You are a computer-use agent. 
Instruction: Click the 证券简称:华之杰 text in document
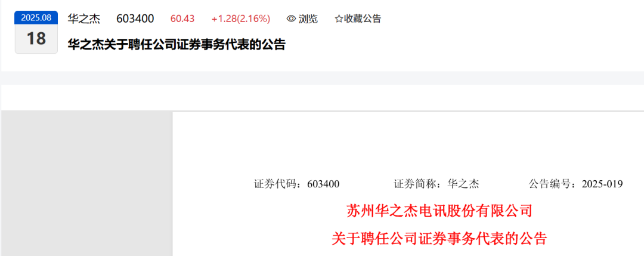tap(436, 184)
